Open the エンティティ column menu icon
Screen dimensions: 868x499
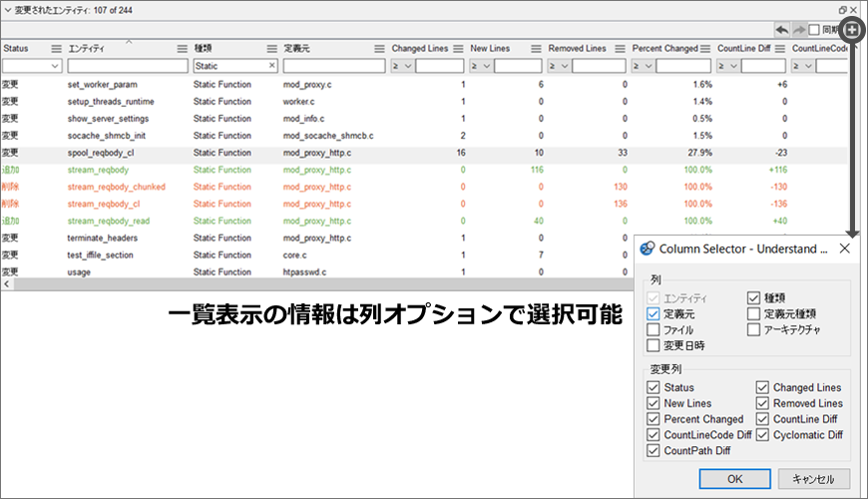tap(183, 49)
